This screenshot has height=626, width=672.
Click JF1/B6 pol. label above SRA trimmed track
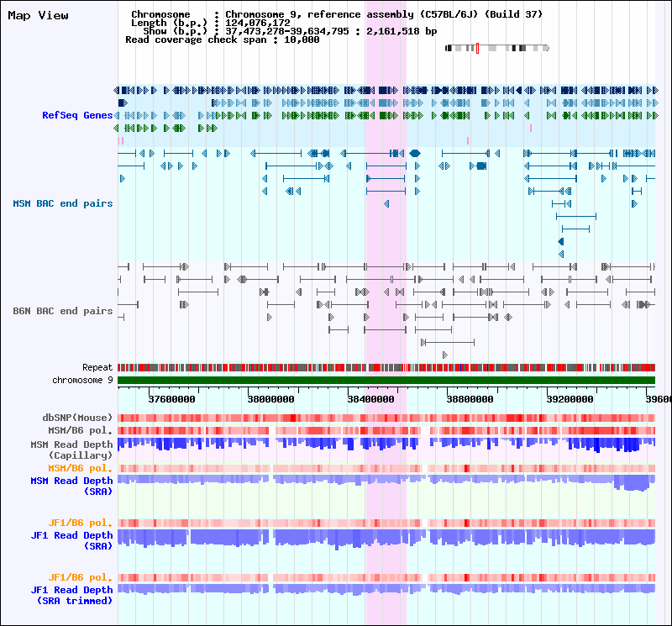pos(80,577)
